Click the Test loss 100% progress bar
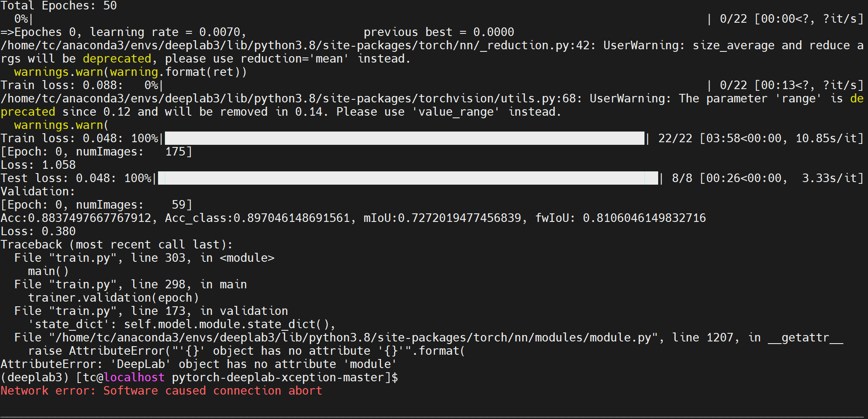Screen dimensions: 868x419 pyautogui.click(x=408, y=178)
